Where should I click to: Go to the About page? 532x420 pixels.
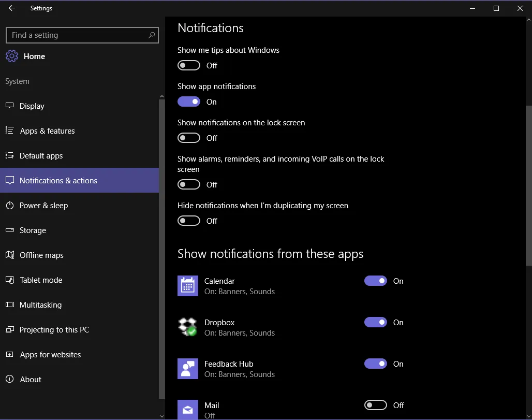pos(31,380)
